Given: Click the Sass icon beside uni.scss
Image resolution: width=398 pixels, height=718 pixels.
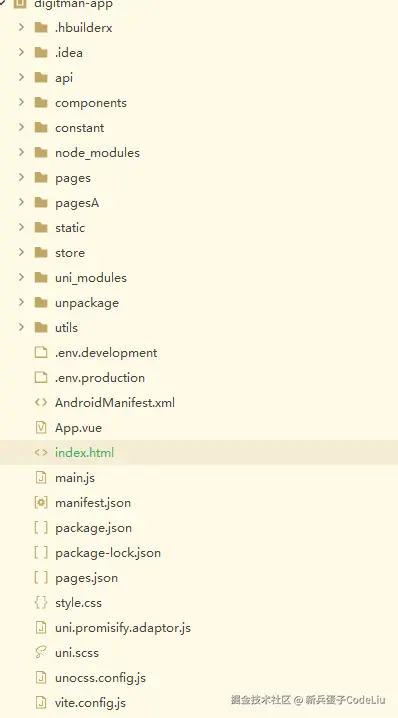Looking at the screenshot, I should tap(41, 653).
